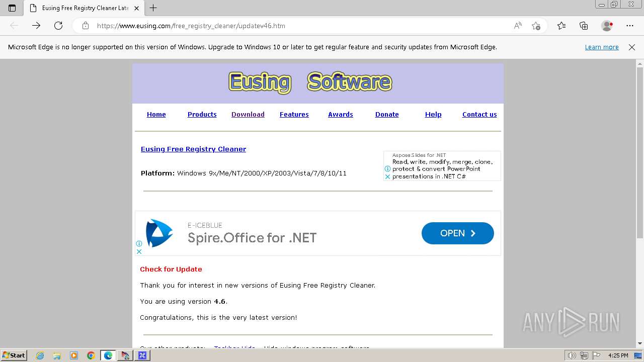Screen dimensions: 644x362
Task: Close the Eusing Free Registry Cleaner tab
Action: (x=136, y=8)
